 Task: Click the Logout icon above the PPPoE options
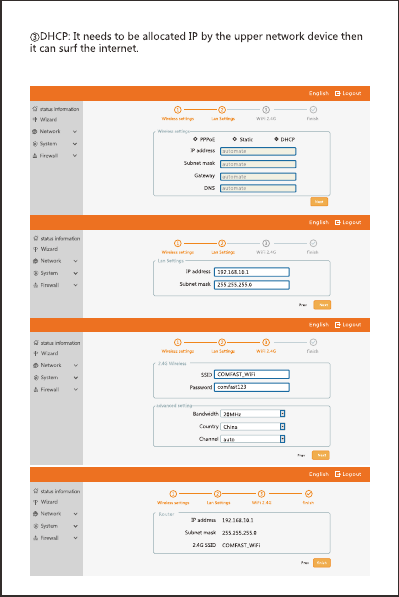click(337, 93)
